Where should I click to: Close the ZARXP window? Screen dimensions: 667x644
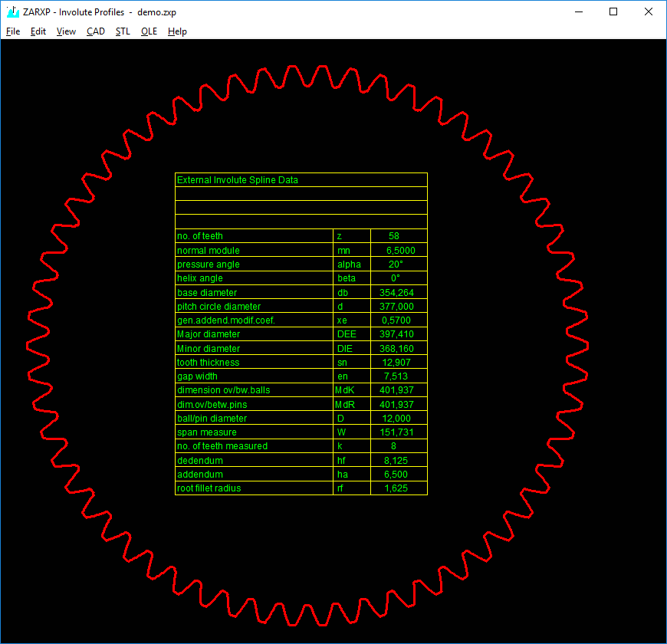(x=648, y=11)
